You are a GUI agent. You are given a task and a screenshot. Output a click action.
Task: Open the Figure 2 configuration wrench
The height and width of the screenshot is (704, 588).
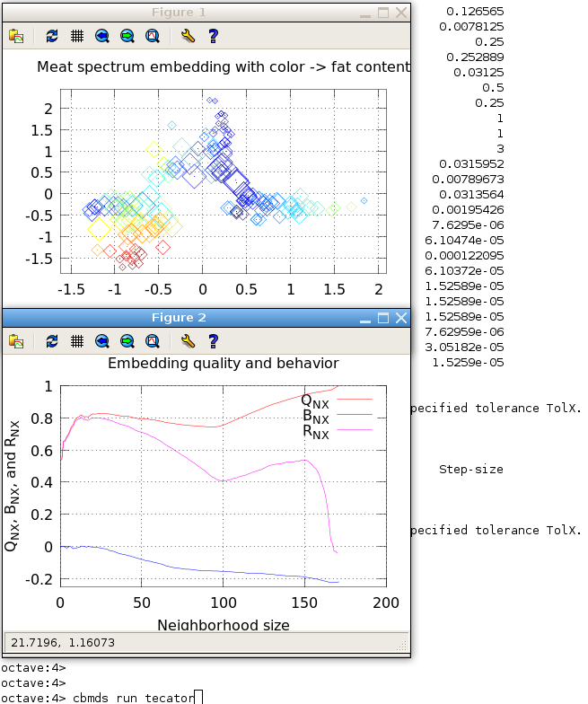188,340
